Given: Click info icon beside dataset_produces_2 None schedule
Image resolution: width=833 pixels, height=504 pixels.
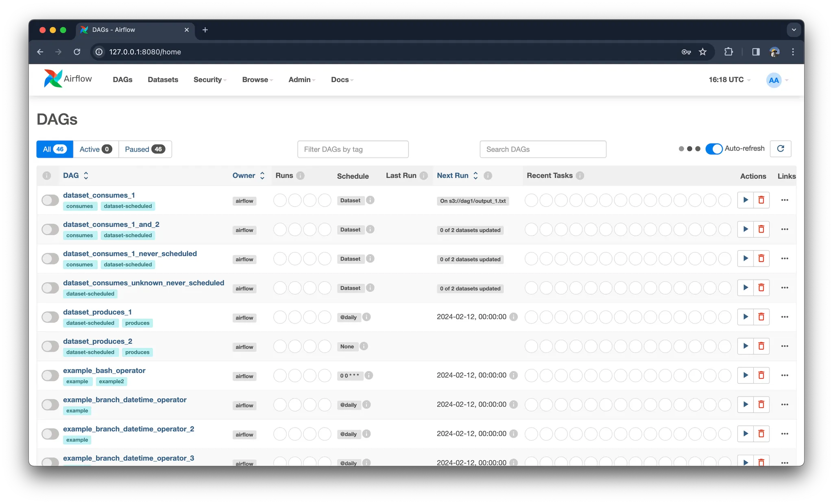Looking at the screenshot, I should click(x=364, y=346).
